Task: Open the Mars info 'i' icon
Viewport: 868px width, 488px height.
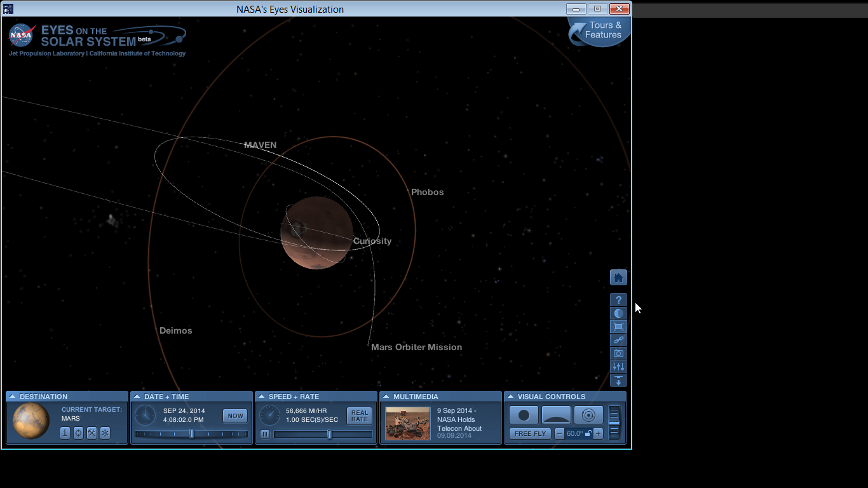Action: pos(65,433)
